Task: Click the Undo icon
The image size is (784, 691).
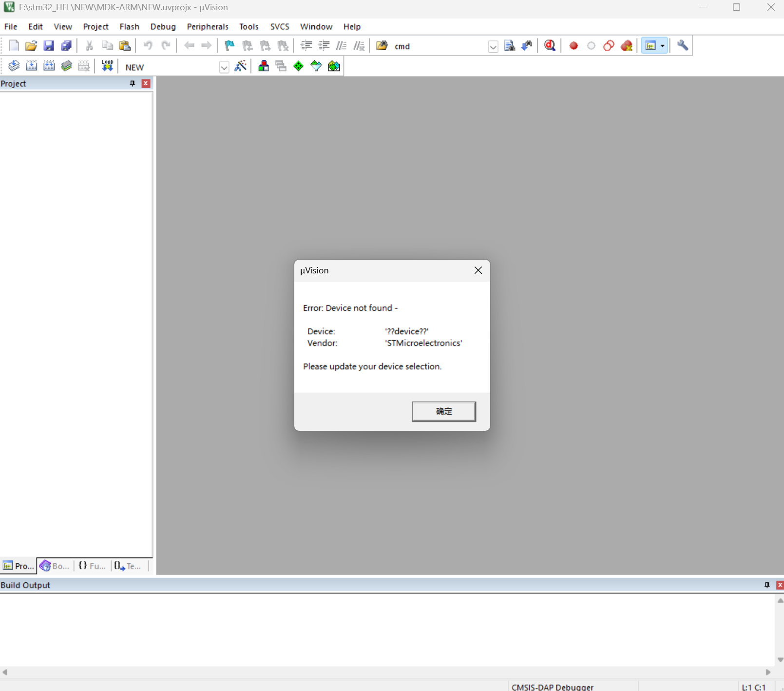Action: [x=148, y=46]
